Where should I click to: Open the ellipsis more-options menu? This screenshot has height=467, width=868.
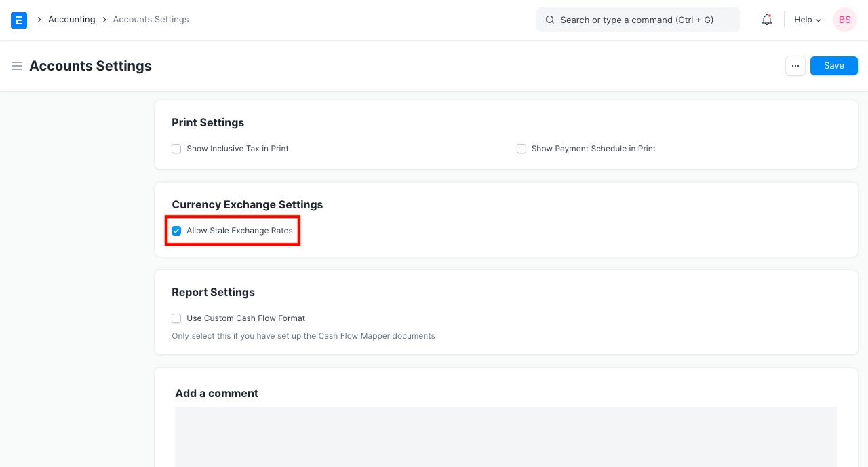click(x=795, y=66)
